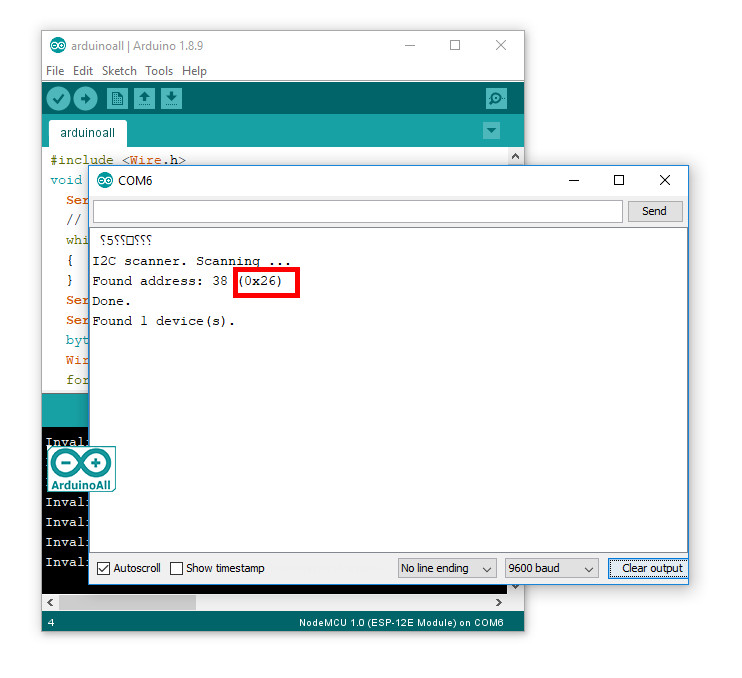742x678 pixels.
Task: Click the Arduino logo in COM6 title bar
Action: tap(105, 180)
